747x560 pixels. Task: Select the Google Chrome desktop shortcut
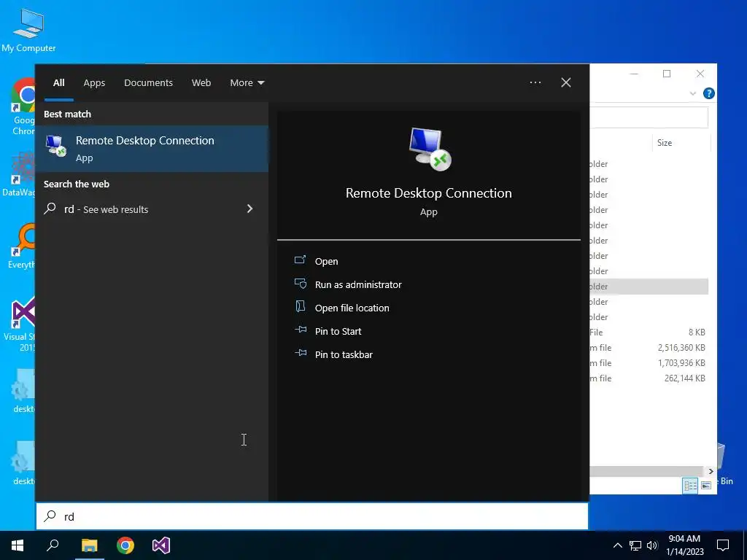[23, 107]
